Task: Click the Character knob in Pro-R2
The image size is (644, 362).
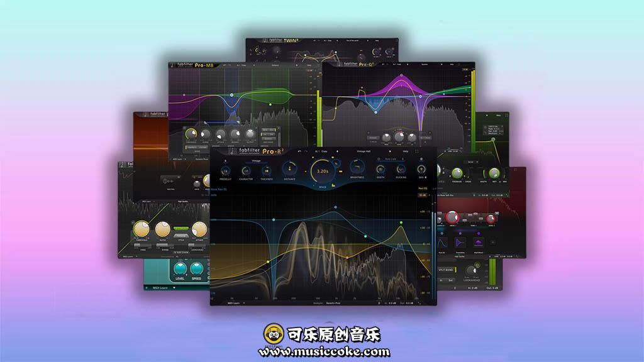Action: (246, 171)
